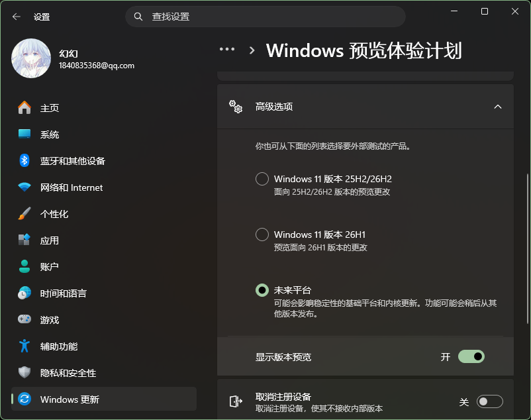
Task: Click 预览面向 26H1 版本的更改 description
Action: click(x=320, y=247)
